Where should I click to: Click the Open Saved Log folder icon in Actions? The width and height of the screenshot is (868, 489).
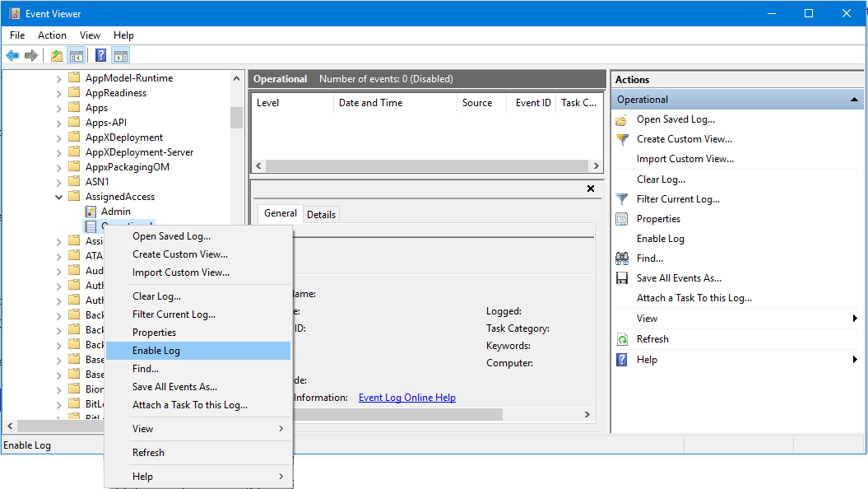tap(622, 119)
